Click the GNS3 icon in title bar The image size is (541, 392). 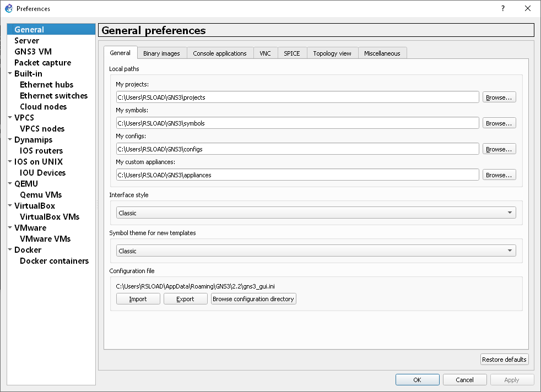click(9, 8)
